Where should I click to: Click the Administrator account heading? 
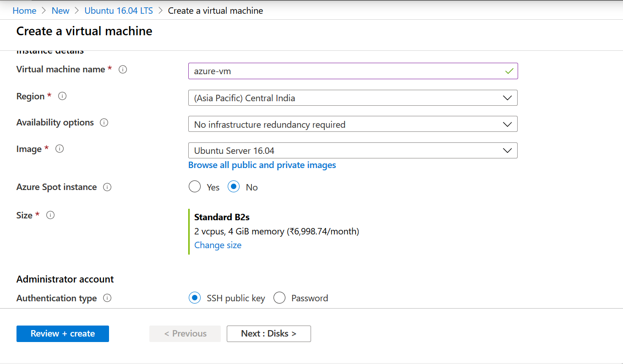(x=65, y=279)
